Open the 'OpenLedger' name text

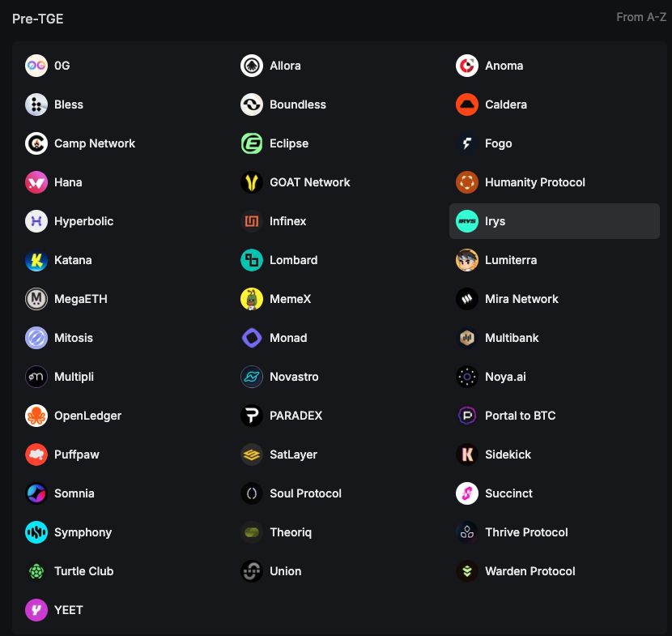(88, 416)
